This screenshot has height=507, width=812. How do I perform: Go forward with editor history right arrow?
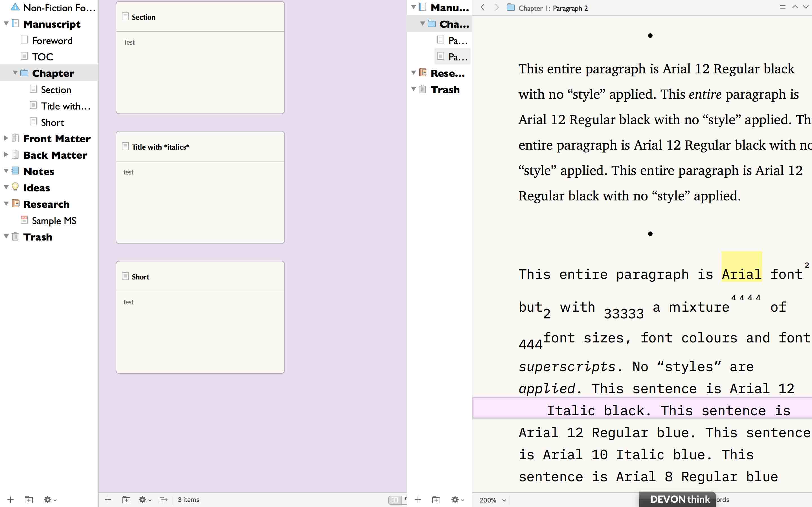497,7
